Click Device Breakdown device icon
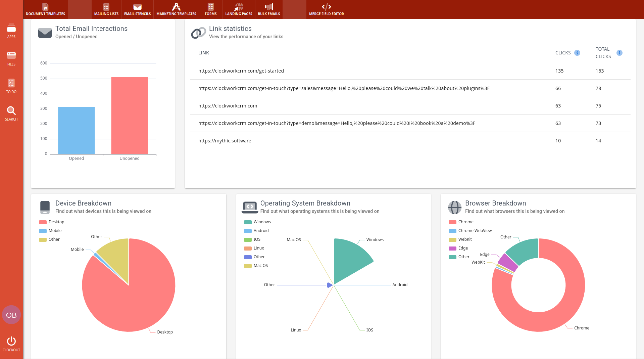This screenshot has height=359, width=644. [45, 208]
